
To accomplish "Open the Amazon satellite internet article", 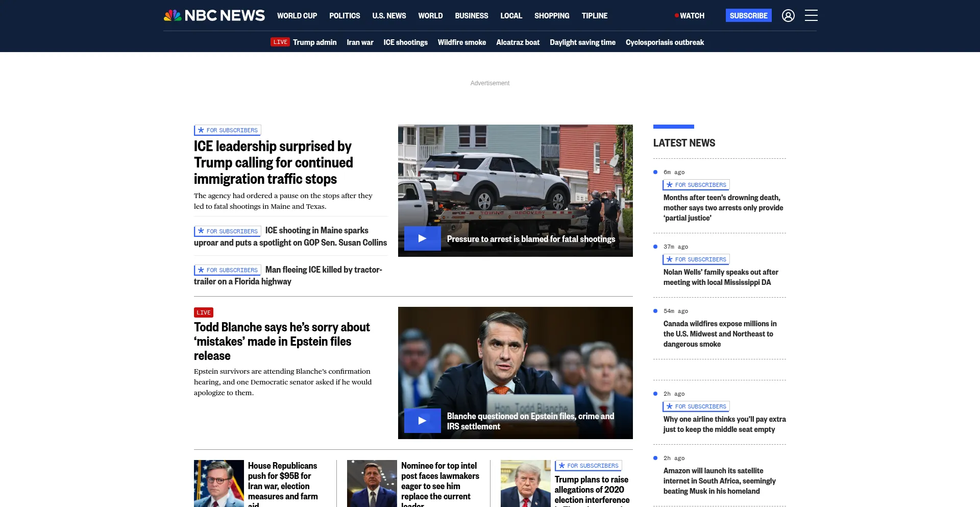I will point(719,481).
